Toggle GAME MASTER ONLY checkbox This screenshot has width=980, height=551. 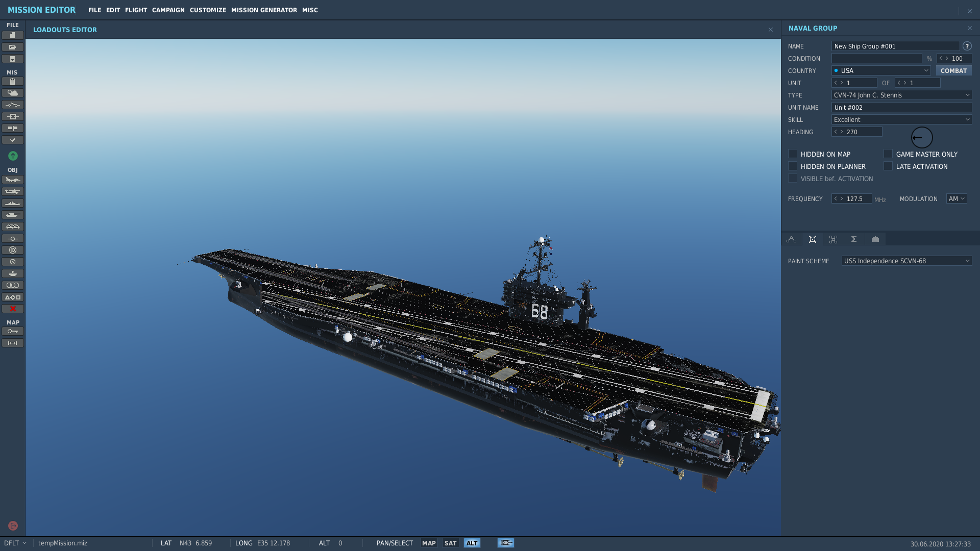pos(888,154)
